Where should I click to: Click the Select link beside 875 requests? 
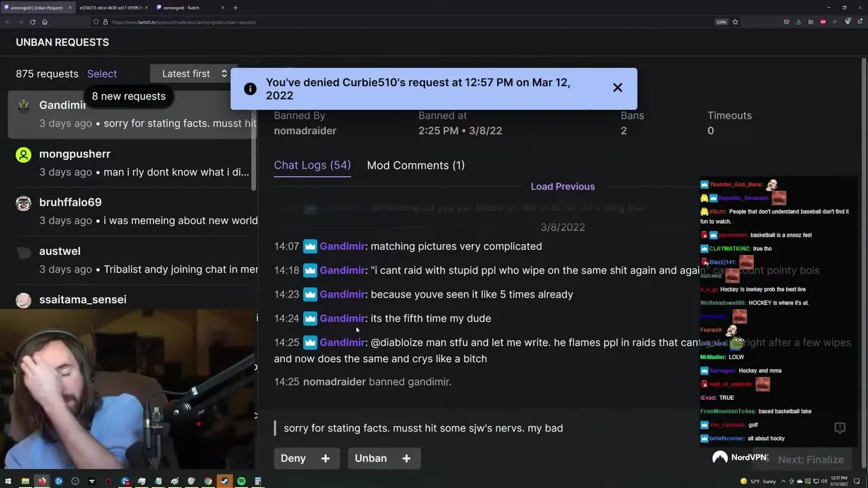[x=102, y=74]
